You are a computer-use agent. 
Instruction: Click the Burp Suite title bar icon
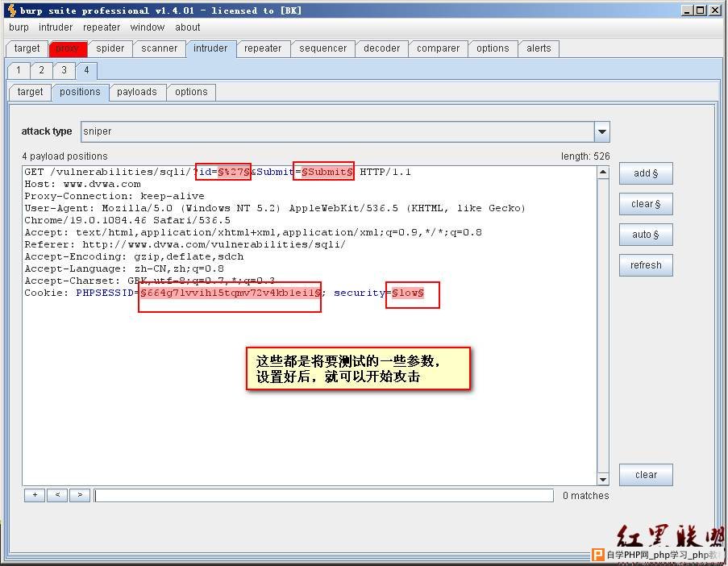pos(12,10)
